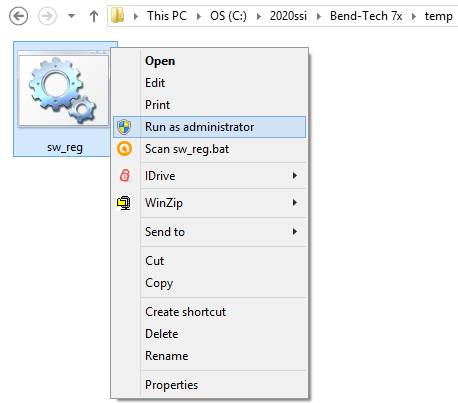458x403 pixels.
Task: Navigate to 2020ssi in breadcrumb
Action: pos(288,16)
